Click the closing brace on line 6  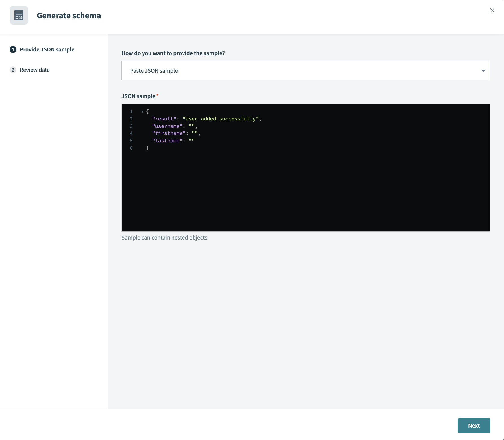[147, 148]
